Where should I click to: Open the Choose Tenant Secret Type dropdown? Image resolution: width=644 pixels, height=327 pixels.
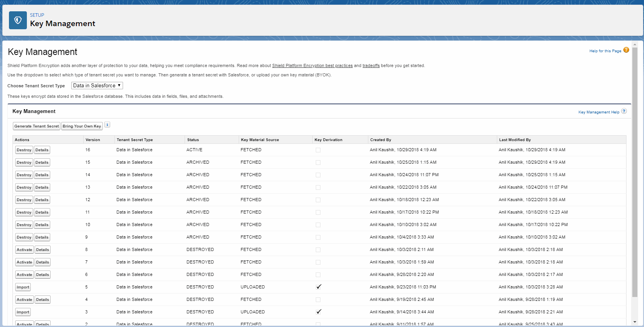click(x=97, y=86)
